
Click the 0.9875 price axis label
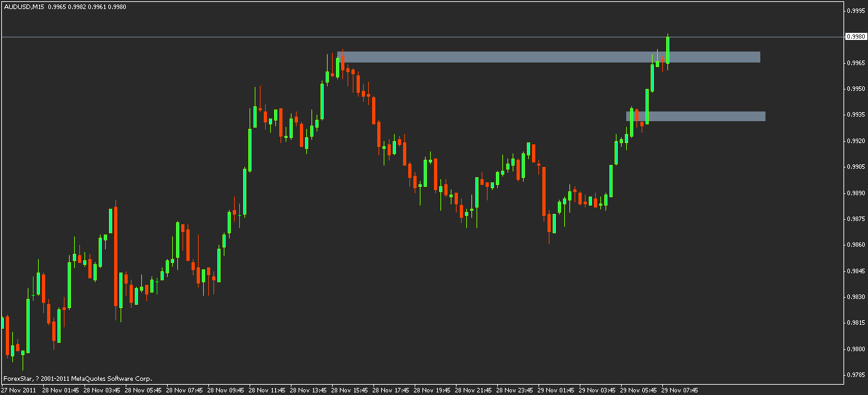pyautogui.click(x=855, y=219)
